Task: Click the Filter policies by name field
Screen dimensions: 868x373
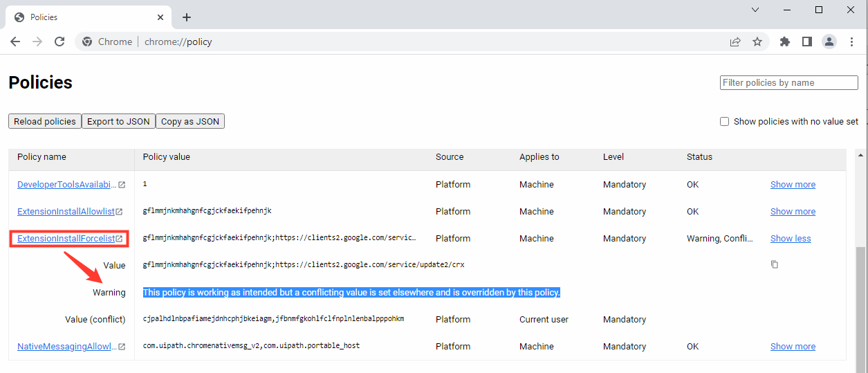Action: (x=788, y=82)
